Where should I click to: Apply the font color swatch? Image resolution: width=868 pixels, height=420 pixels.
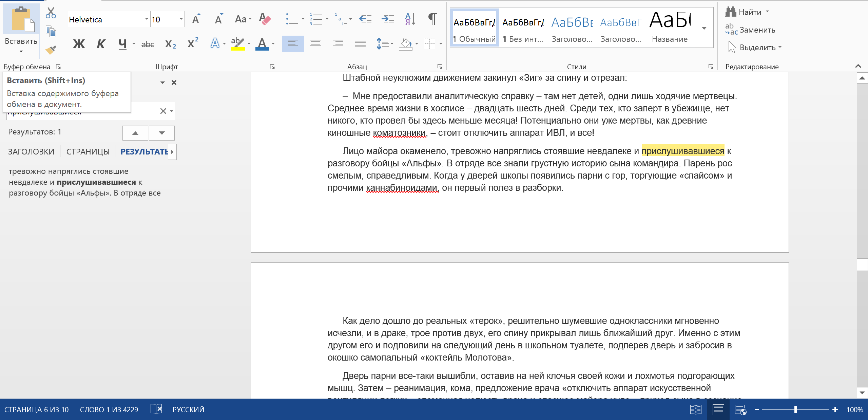(262, 44)
